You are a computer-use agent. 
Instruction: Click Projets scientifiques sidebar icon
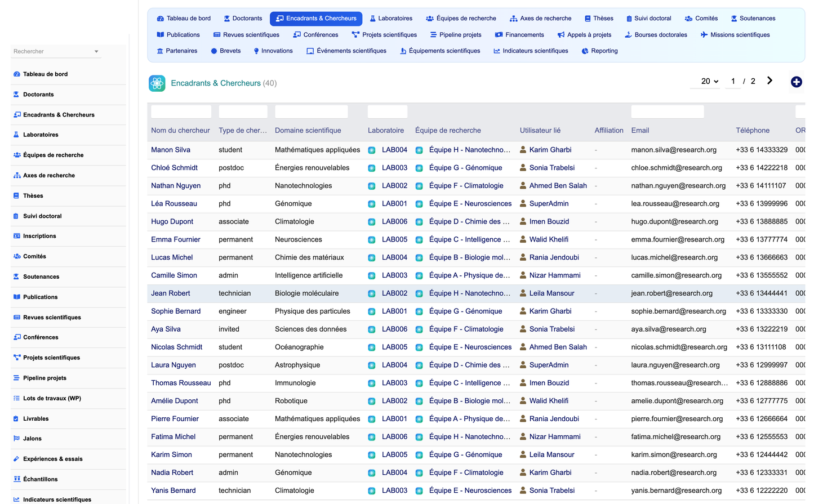point(17,358)
